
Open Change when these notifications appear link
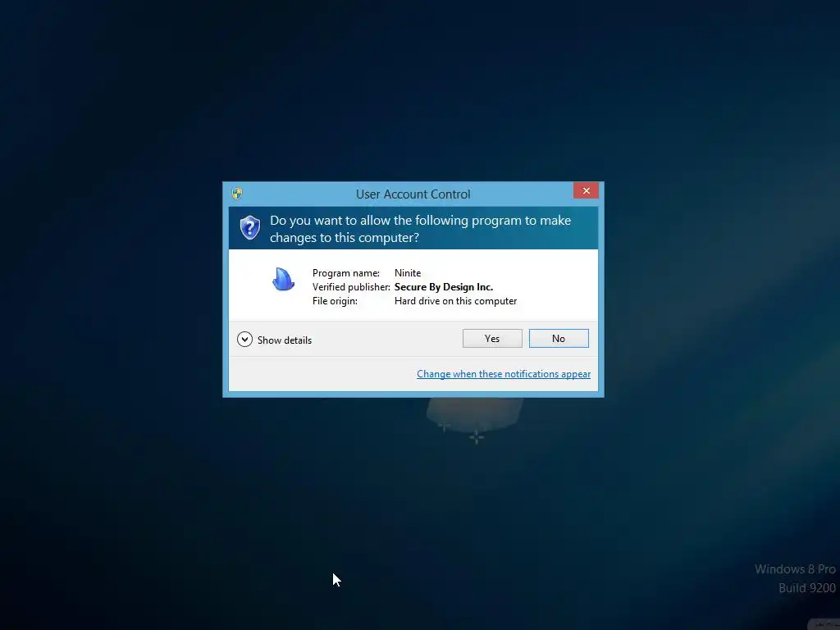[x=504, y=374]
